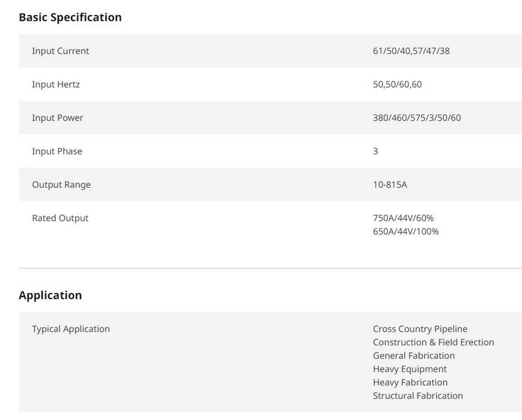Click the 61/50/40,57/47/38 input current value
The image size is (522, 420).
point(411,51)
